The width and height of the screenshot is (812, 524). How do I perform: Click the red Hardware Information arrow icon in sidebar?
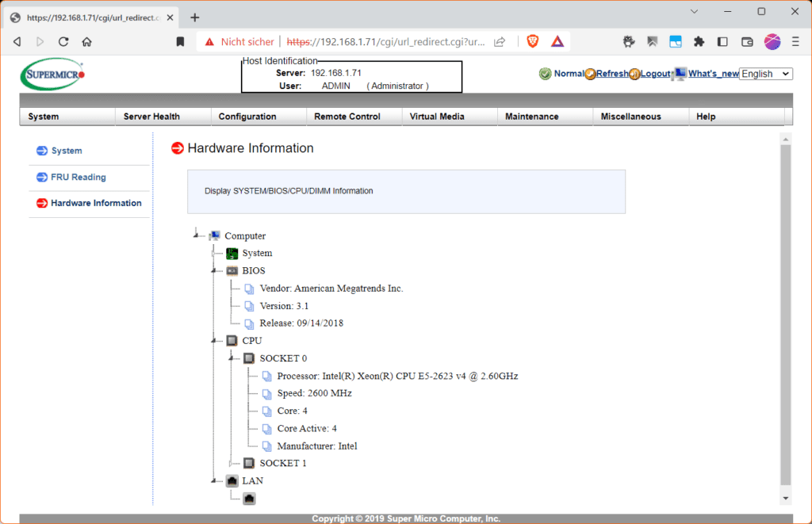tap(42, 203)
